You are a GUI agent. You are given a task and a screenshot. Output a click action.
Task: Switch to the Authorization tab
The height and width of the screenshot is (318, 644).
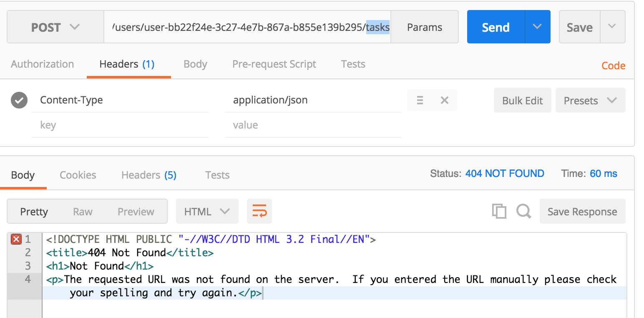pyautogui.click(x=42, y=64)
